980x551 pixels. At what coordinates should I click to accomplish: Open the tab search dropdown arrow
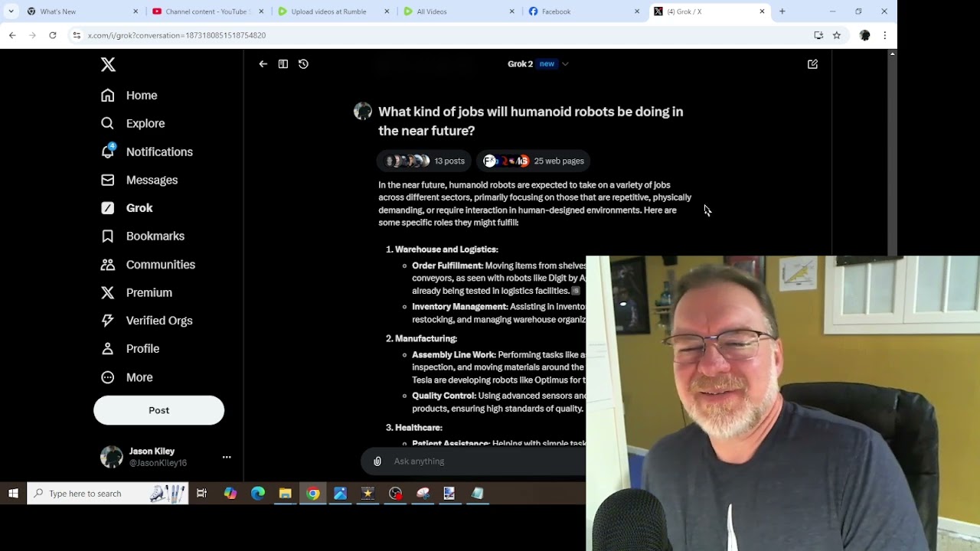pos(11,11)
